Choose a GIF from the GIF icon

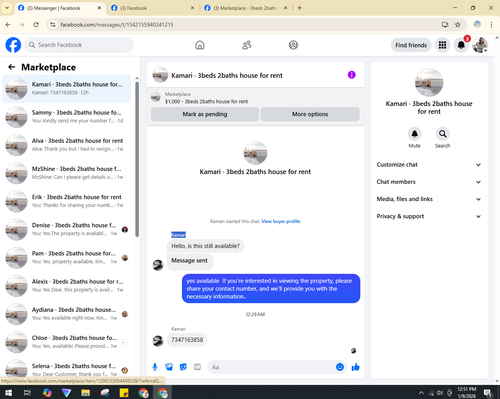click(197, 367)
